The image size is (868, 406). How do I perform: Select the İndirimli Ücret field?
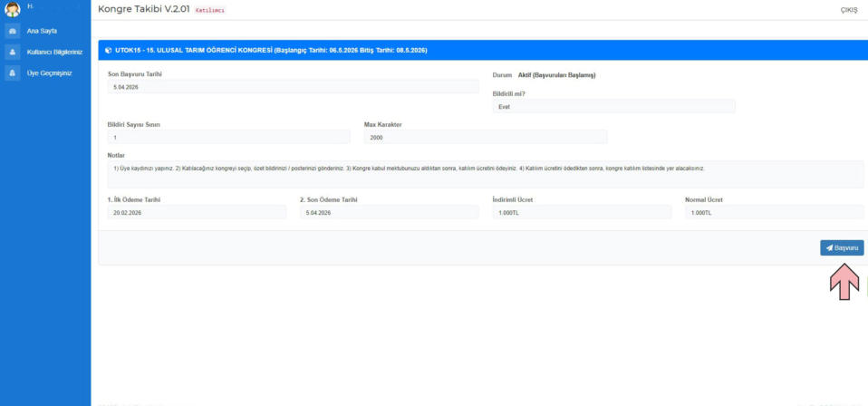pyautogui.click(x=582, y=212)
